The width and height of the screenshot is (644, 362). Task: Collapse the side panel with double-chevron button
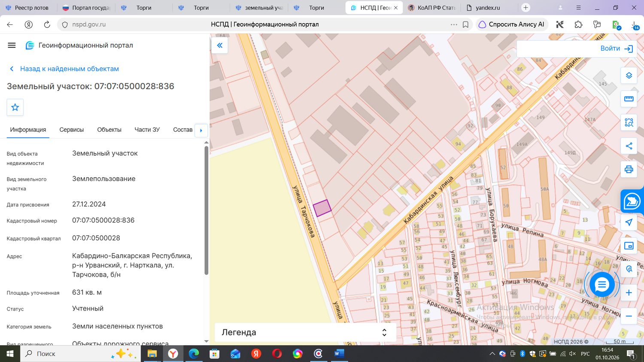click(x=219, y=45)
